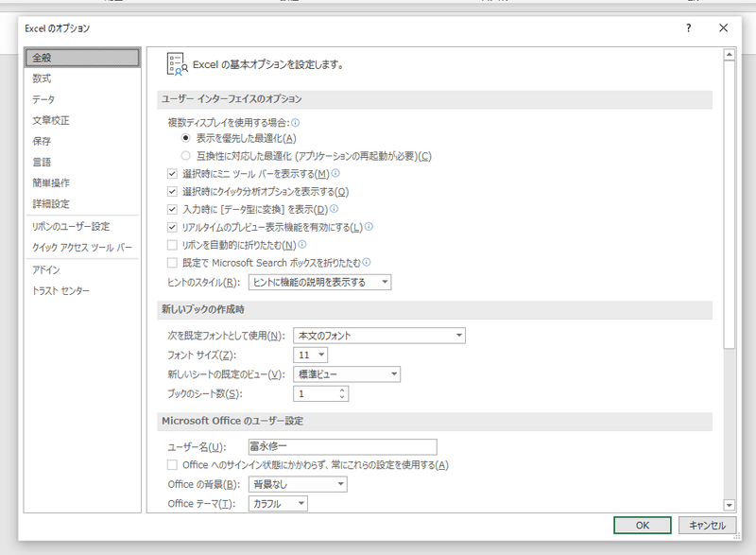
Task: Click info icon beside リアルタイムのプレビュー option
Action: (x=369, y=226)
